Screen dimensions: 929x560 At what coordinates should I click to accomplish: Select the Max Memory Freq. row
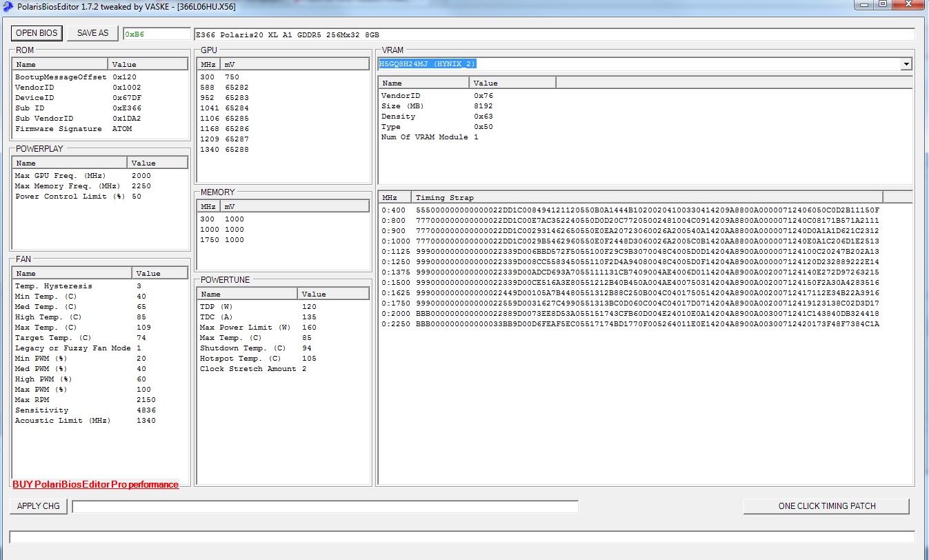coord(83,186)
